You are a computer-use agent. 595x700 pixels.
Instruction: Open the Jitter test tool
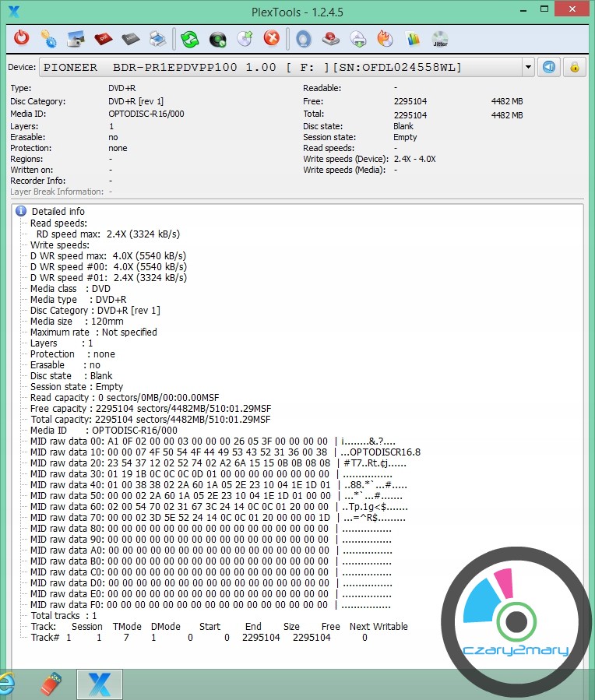pos(440,39)
